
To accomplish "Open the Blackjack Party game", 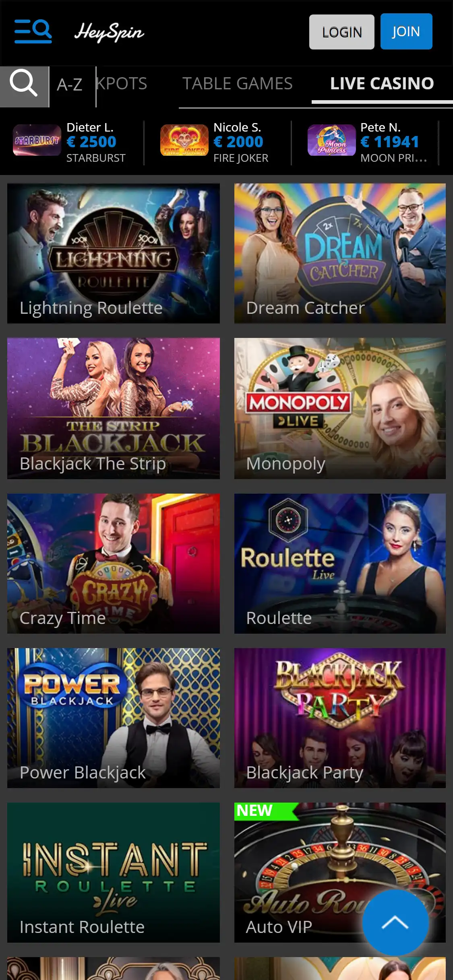I will click(x=340, y=718).
